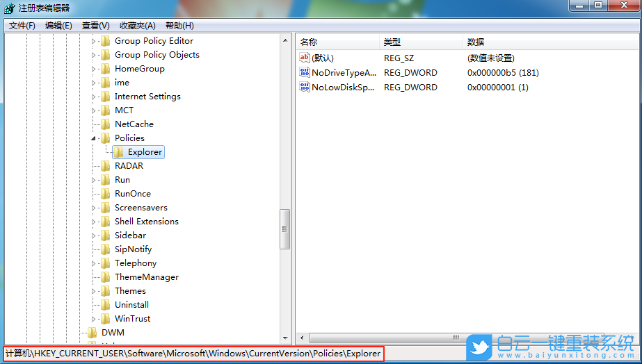Select the Screensavers key in tree
The width and height of the screenshot is (642, 364).
coord(141,207)
